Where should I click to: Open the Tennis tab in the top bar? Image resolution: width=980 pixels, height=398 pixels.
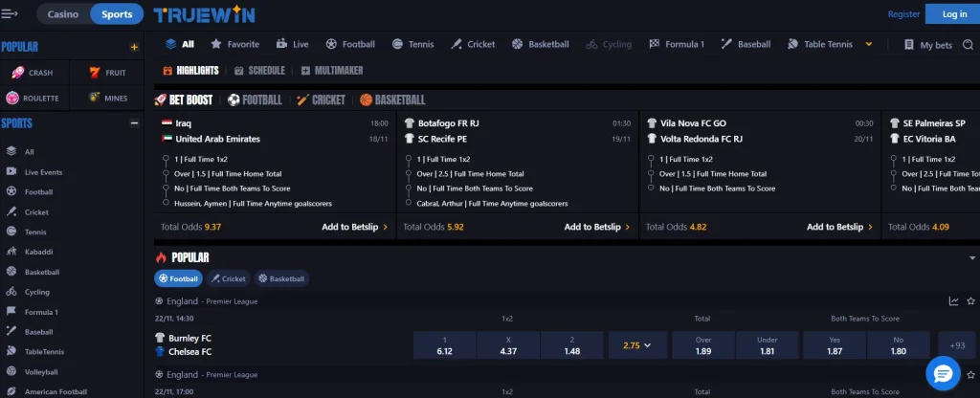coord(413,44)
